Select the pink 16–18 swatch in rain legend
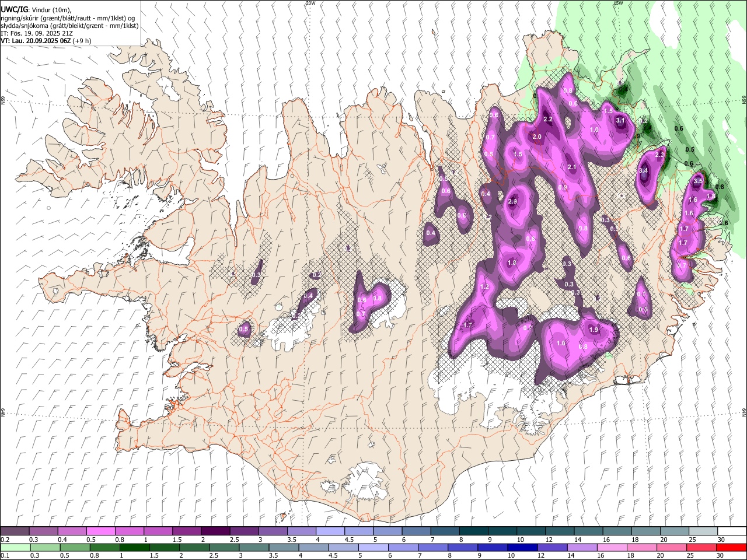 612,548
